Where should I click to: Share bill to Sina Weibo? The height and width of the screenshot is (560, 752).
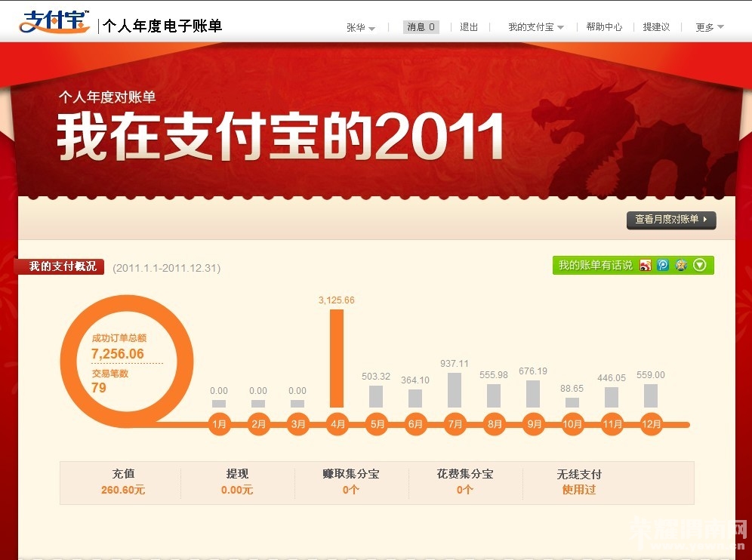coord(646,265)
